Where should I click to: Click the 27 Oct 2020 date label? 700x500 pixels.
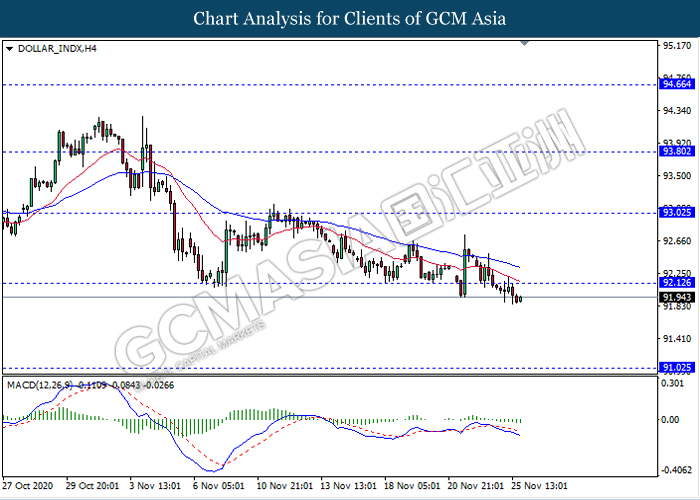(x=28, y=485)
